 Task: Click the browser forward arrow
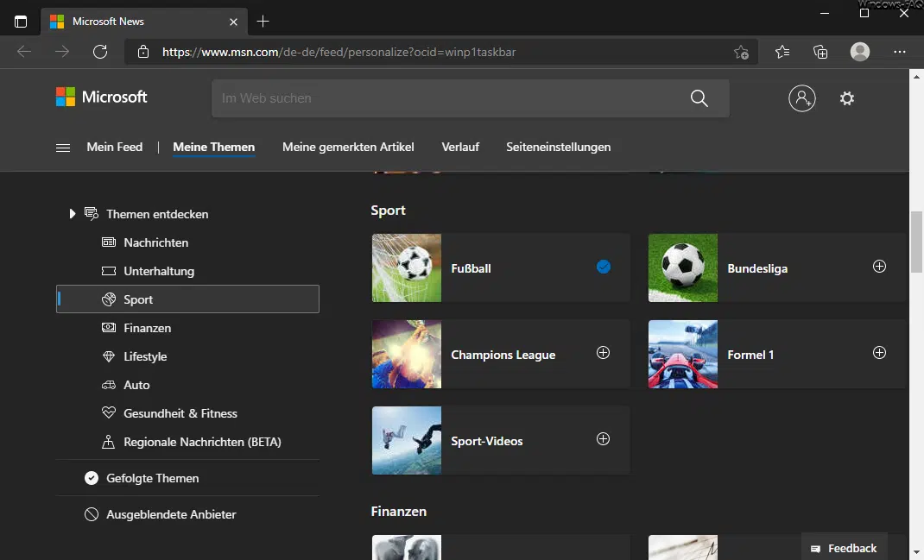point(62,52)
